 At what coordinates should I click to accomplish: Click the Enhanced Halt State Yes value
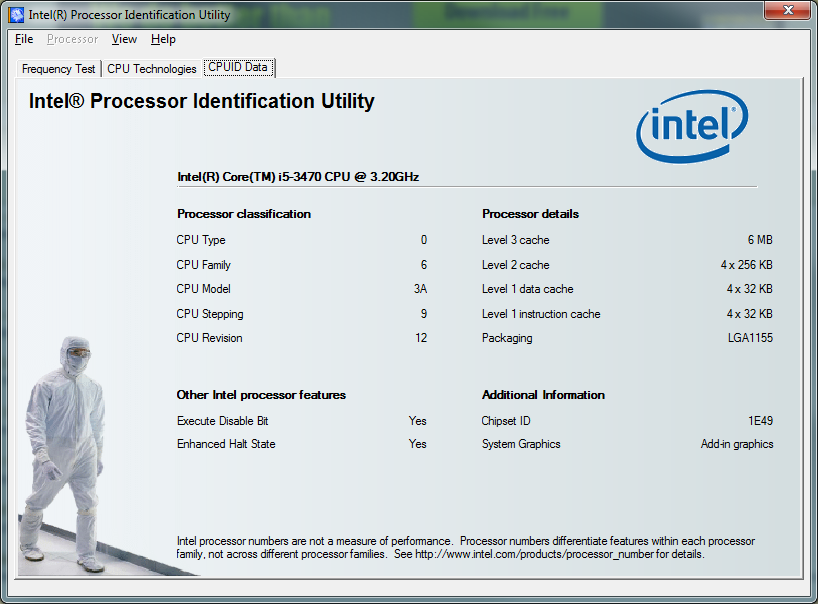click(417, 444)
